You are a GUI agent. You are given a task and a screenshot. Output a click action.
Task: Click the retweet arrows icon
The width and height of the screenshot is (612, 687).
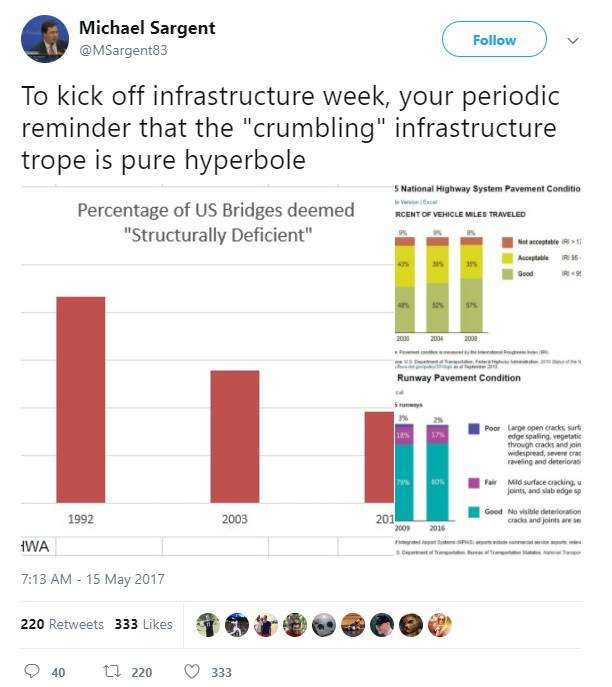112,671
